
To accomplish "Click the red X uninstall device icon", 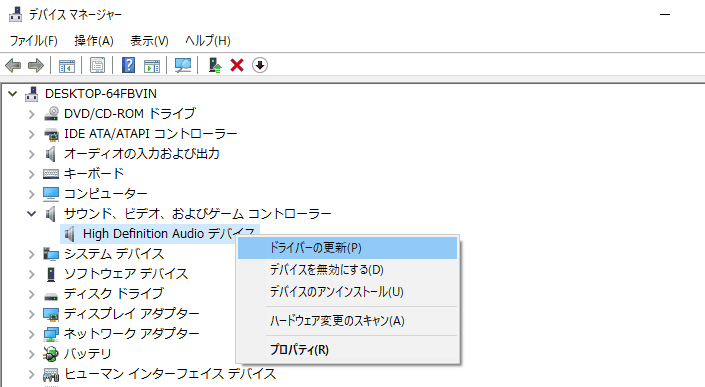I will click(237, 66).
